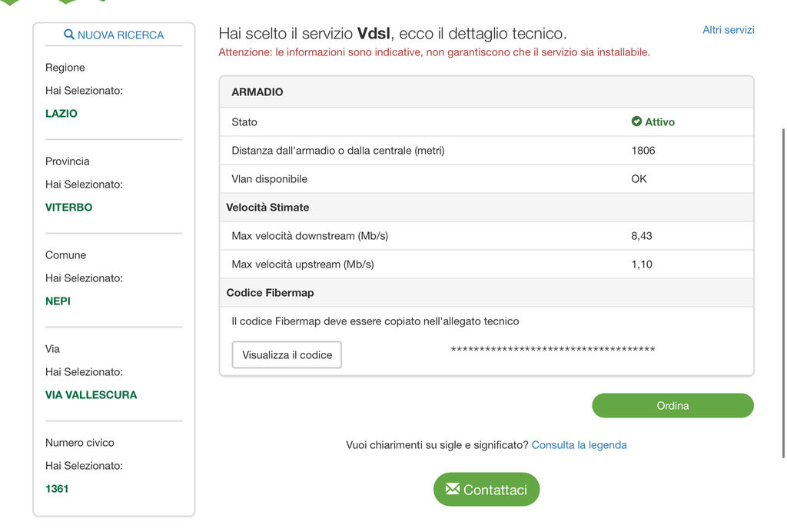Click the distance value 1806
Screen dimensions: 787x532
[x=643, y=151]
